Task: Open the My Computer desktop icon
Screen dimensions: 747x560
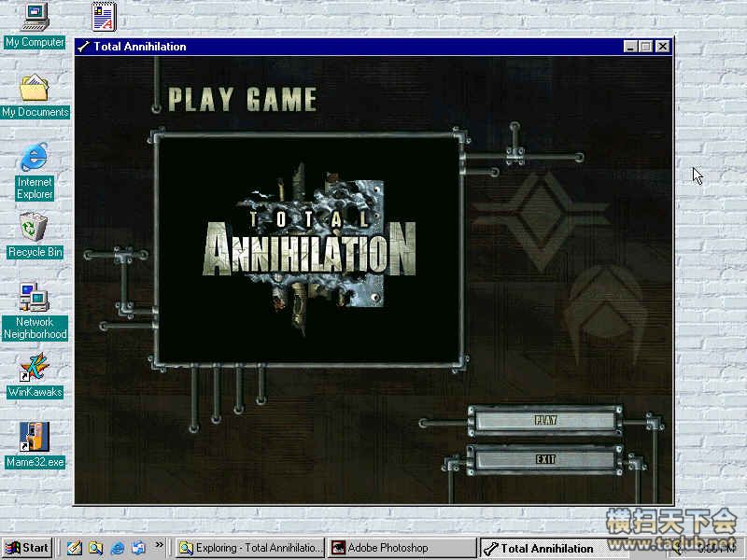Action: click(x=35, y=17)
